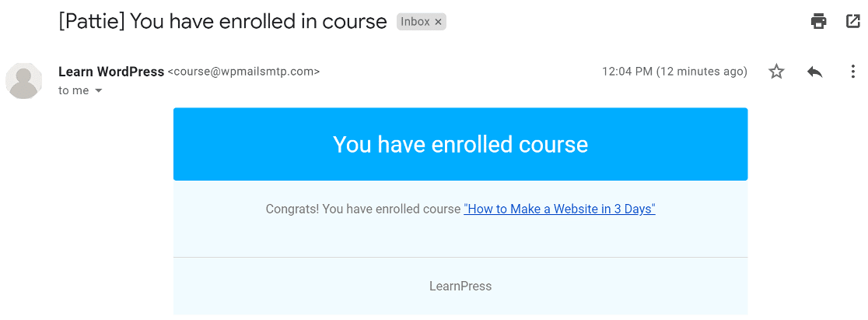Expand recipient details arrow beside "to me"
The width and height of the screenshot is (868, 320).
coord(99,90)
